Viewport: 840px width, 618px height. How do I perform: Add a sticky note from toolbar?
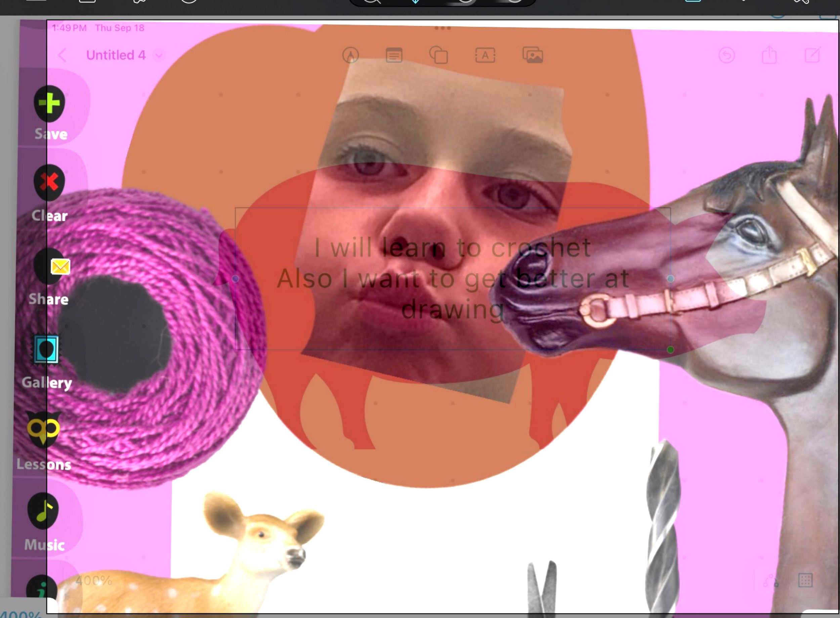point(394,55)
